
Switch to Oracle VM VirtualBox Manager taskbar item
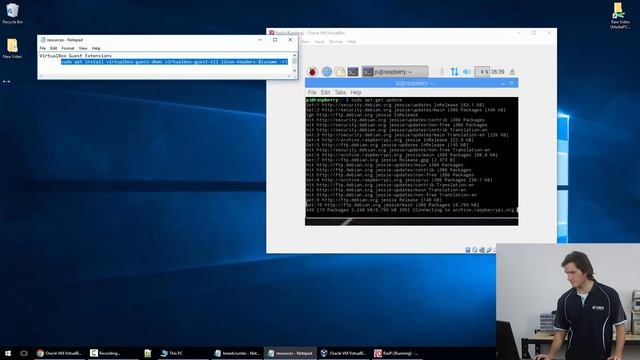pos(344,353)
